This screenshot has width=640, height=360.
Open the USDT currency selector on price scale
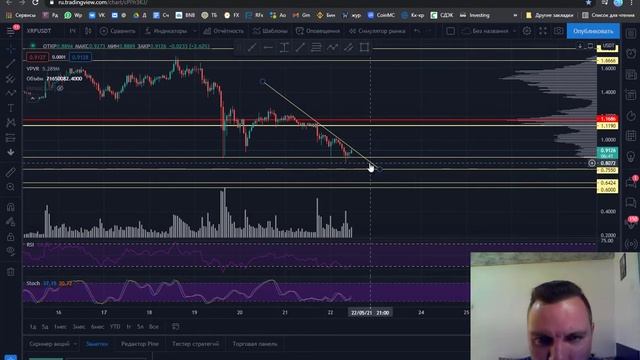coord(608,46)
